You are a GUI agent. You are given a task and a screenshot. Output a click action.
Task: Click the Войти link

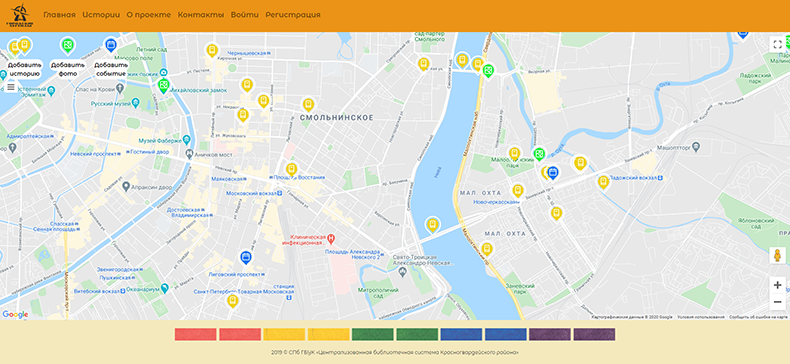pos(245,15)
